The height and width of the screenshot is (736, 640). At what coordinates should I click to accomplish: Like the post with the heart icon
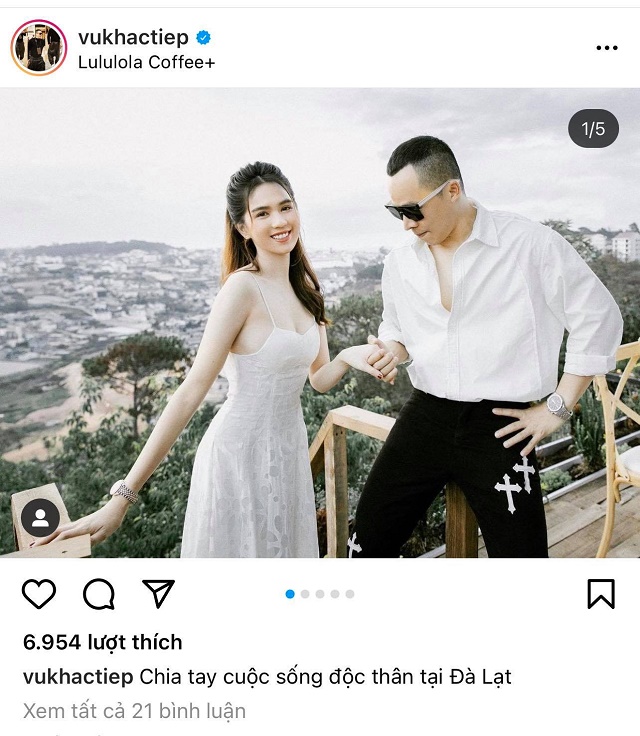(39, 594)
